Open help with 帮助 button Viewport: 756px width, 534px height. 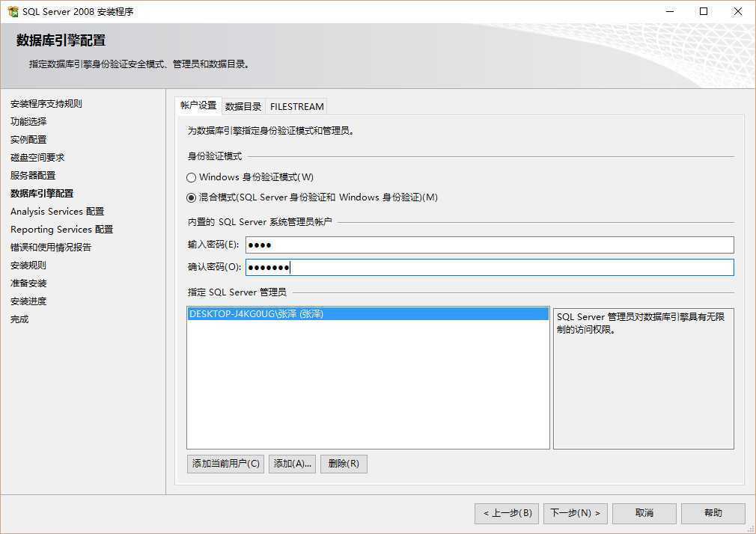pyautogui.click(x=713, y=513)
